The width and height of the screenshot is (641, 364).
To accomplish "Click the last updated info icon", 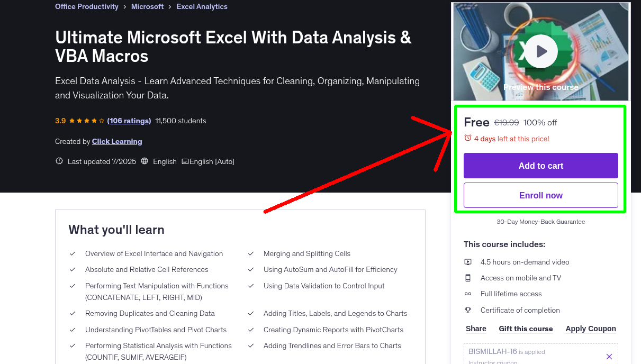I will pos(59,161).
